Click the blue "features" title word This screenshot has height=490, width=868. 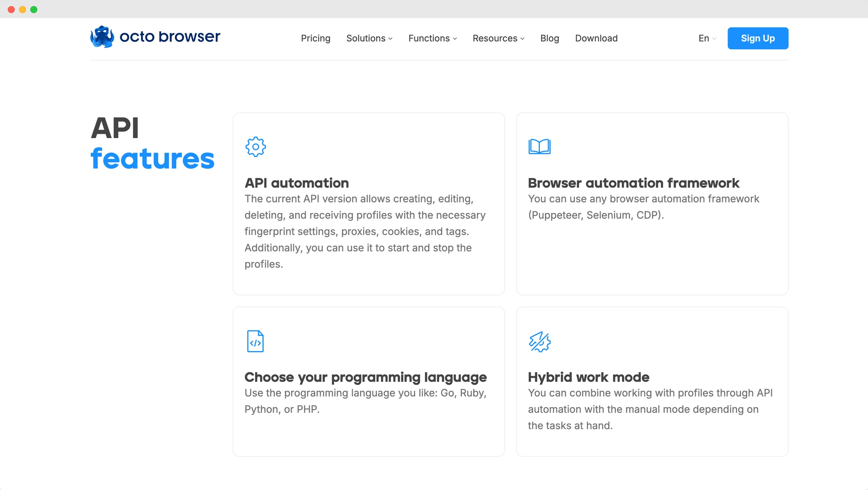[x=152, y=159]
